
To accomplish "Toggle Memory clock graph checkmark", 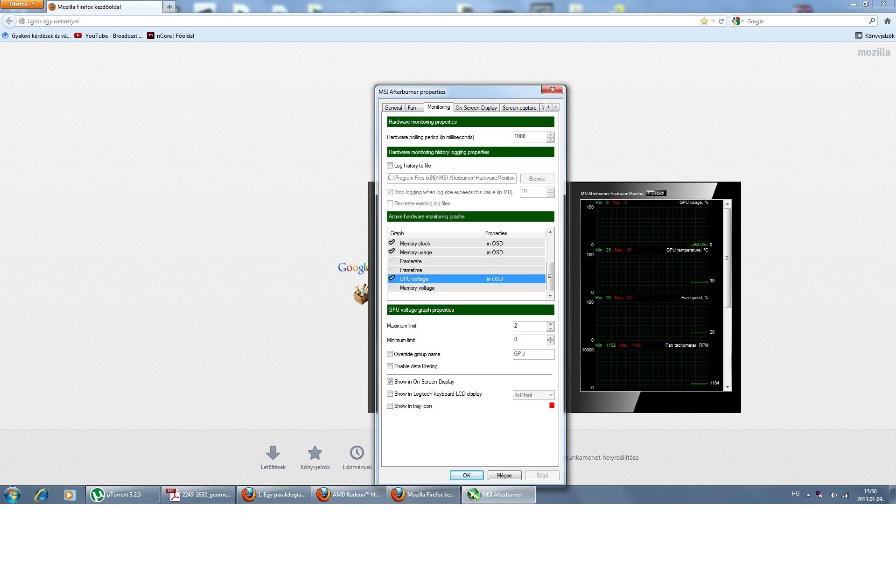I will (x=392, y=243).
